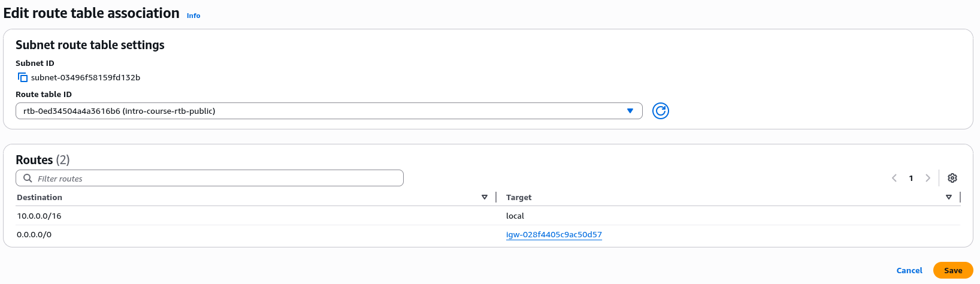Click the divider between Destination and Target columns
980x284 pixels.
(x=496, y=197)
